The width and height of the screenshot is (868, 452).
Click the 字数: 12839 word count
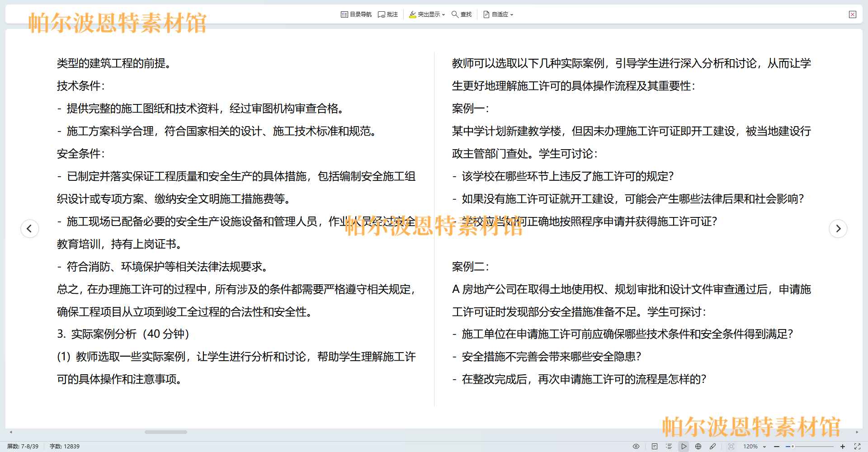click(x=65, y=446)
